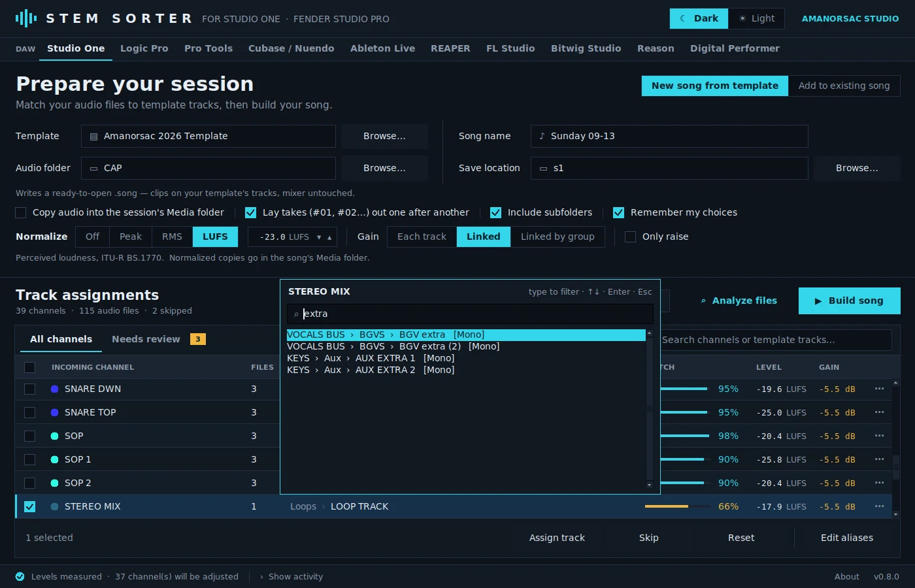Deselect the STEREO MIX channel checkbox
Viewport: 915px width, 588px height.
pos(29,506)
